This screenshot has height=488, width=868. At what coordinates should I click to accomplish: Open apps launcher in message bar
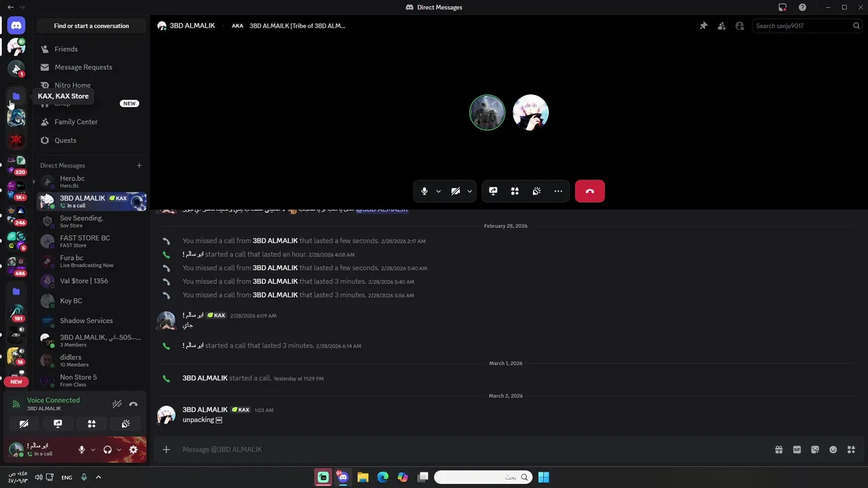point(851,449)
